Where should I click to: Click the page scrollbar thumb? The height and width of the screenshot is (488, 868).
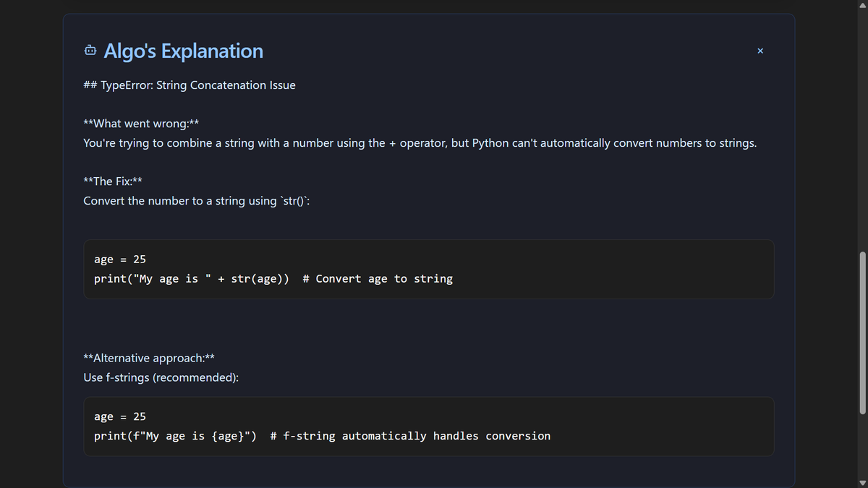(x=862, y=333)
